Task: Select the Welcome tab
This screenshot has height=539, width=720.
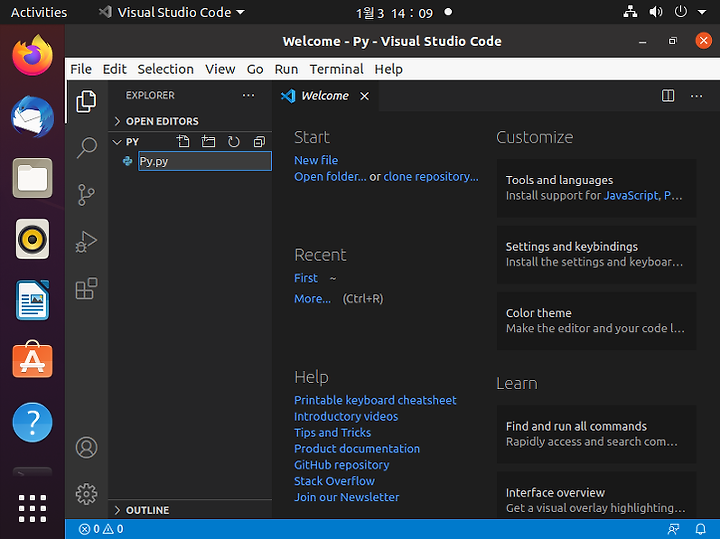Action: click(325, 95)
